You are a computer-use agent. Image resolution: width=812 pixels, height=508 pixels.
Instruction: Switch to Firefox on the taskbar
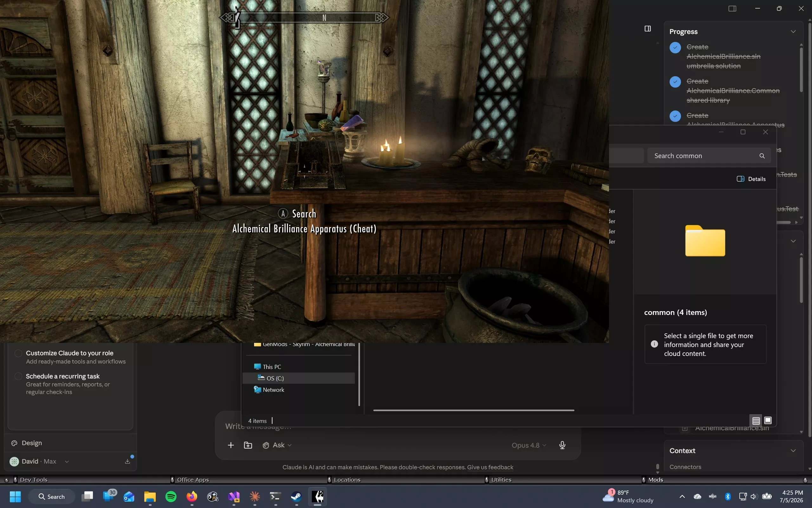[192, 496]
